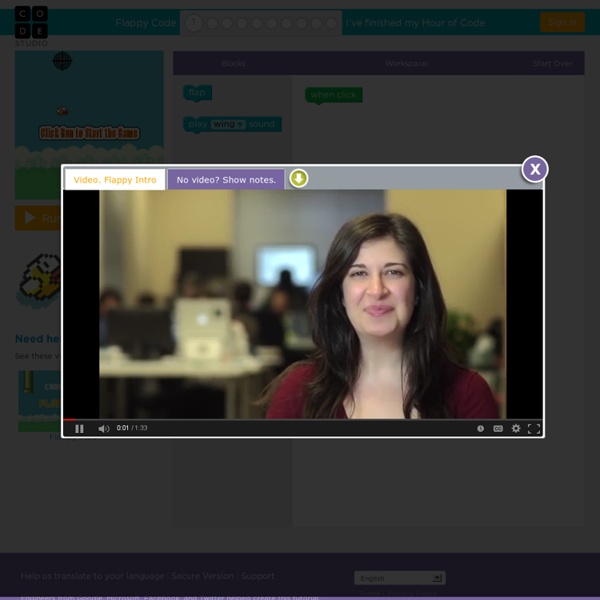Viewport: 600px width, 600px height.
Task: Mute the video volume speaker icon
Action: click(104, 429)
